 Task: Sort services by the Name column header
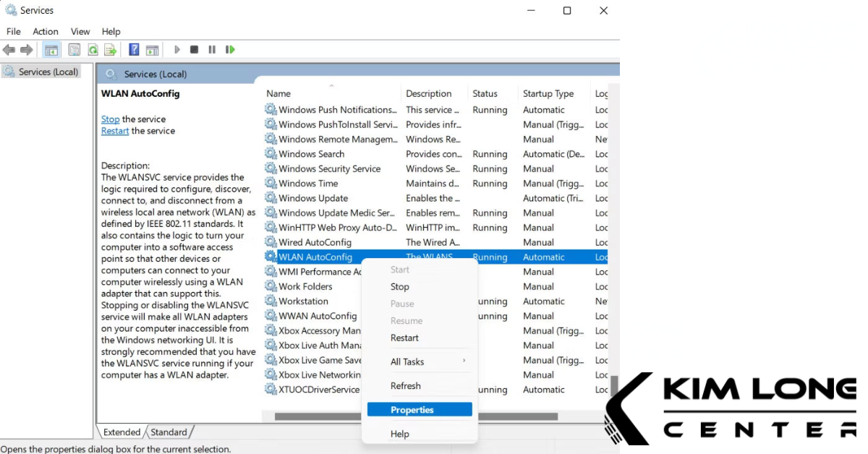pos(278,93)
